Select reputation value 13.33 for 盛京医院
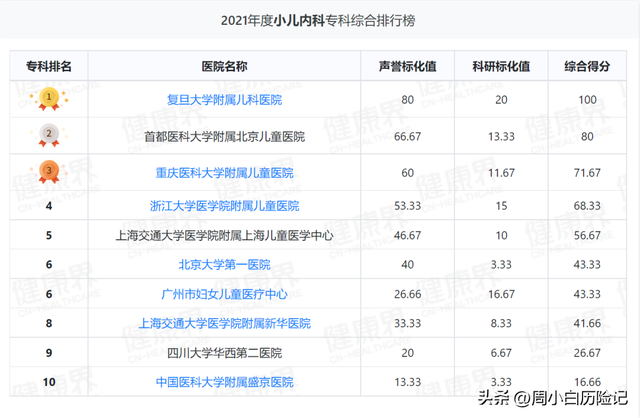The image size is (640, 418). tap(407, 382)
